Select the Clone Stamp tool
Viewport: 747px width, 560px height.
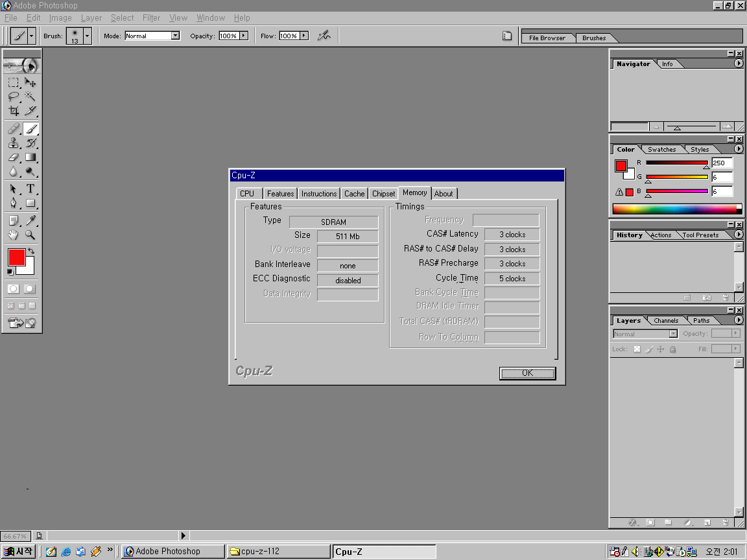click(x=14, y=143)
